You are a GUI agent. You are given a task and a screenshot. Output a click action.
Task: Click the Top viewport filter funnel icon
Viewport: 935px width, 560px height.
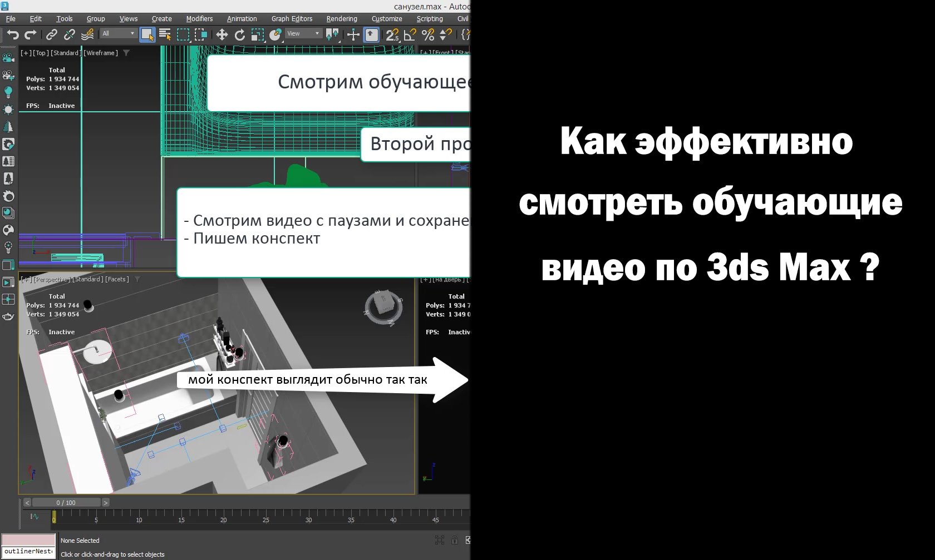126,53
